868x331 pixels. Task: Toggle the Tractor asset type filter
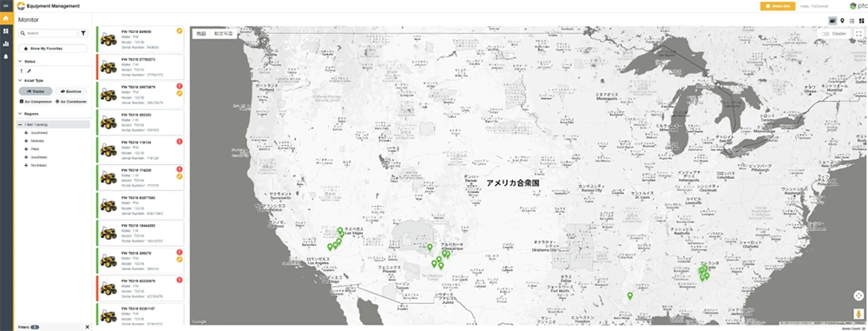[36, 91]
